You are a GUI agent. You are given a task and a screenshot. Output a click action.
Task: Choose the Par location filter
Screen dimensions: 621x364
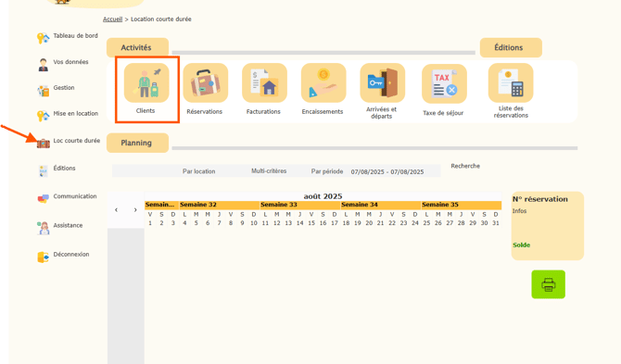[x=199, y=171]
